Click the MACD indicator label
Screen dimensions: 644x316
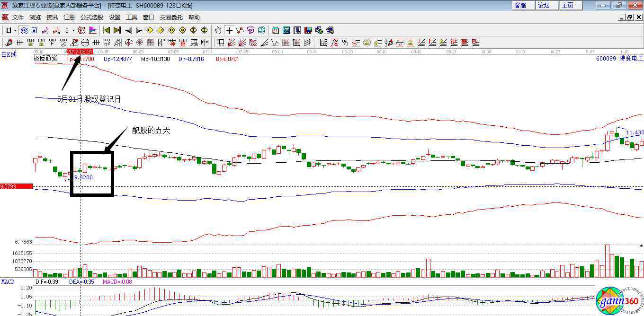(x=8, y=282)
